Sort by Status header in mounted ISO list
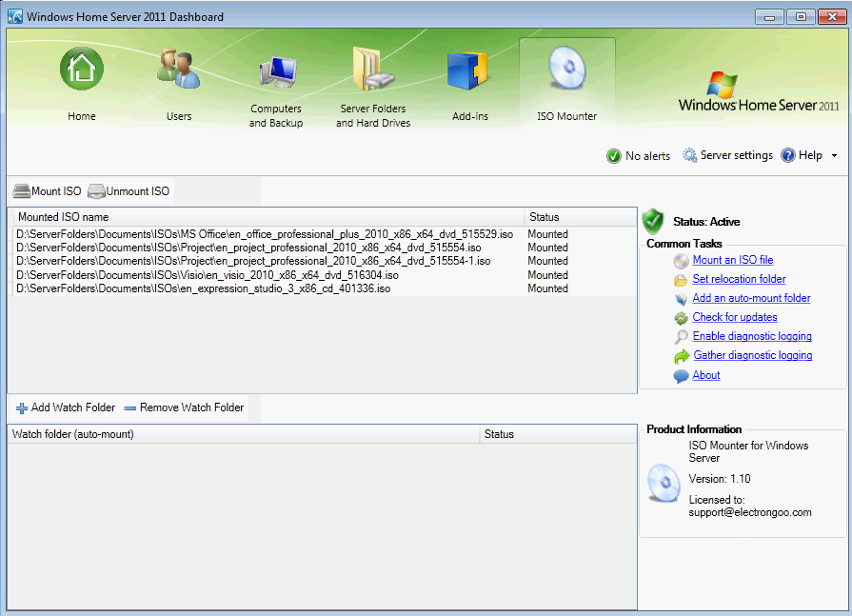The image size is (852, 616). 581,217
